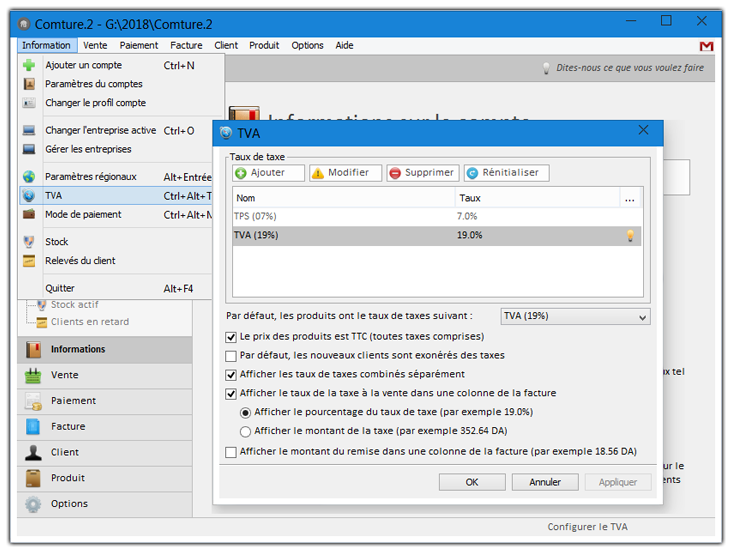Choose 'Mode de paiement' menu entry
The width and height of the screenshot is (732, 553).
83,215
